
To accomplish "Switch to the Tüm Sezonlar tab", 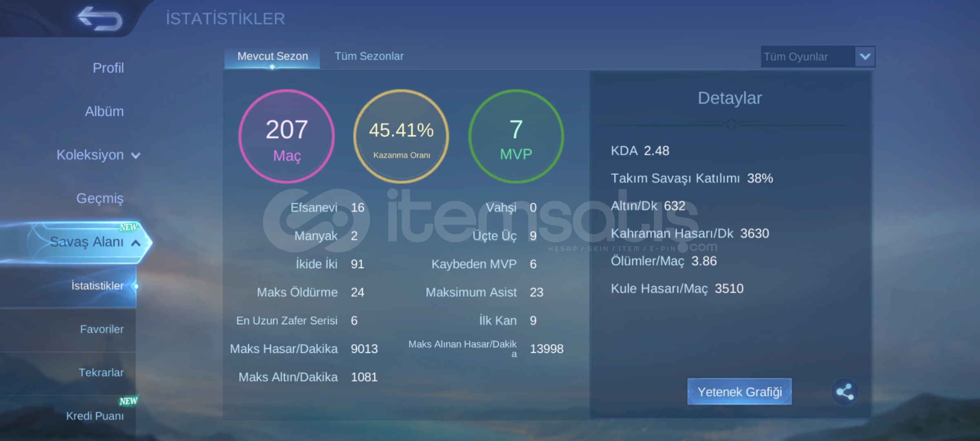I will pos(369,56).
